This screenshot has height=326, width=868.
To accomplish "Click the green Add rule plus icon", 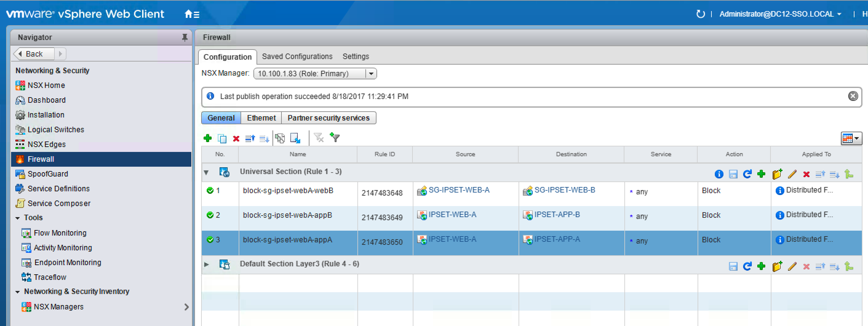I will pyautogui.click(x=208, y=138).
